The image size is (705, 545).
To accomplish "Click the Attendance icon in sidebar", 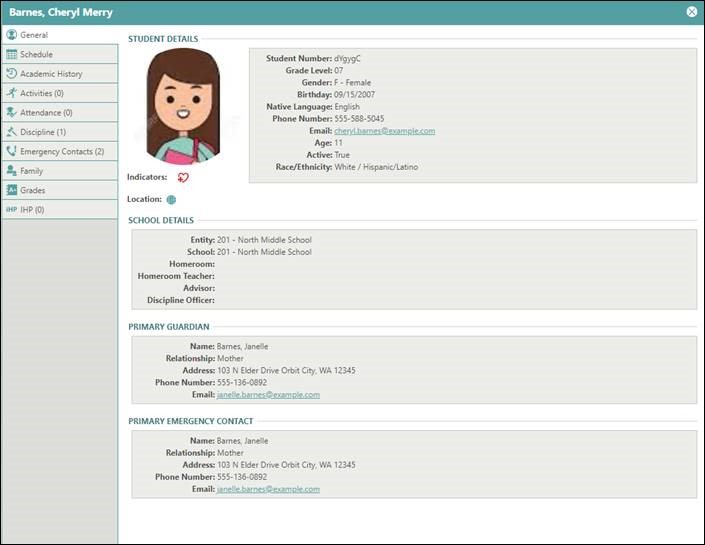I will pyautogui.click(x=12, y=113).
